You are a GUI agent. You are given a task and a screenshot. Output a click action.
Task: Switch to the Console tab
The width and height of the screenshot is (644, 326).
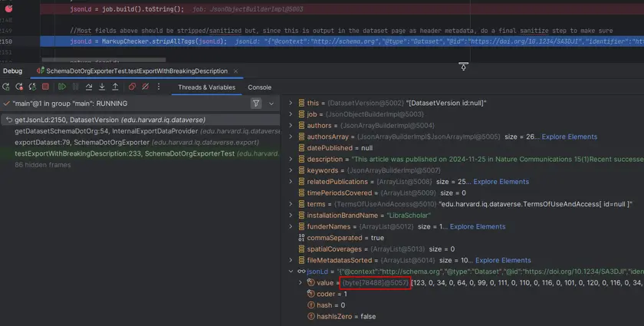click(x=259, y=87)
